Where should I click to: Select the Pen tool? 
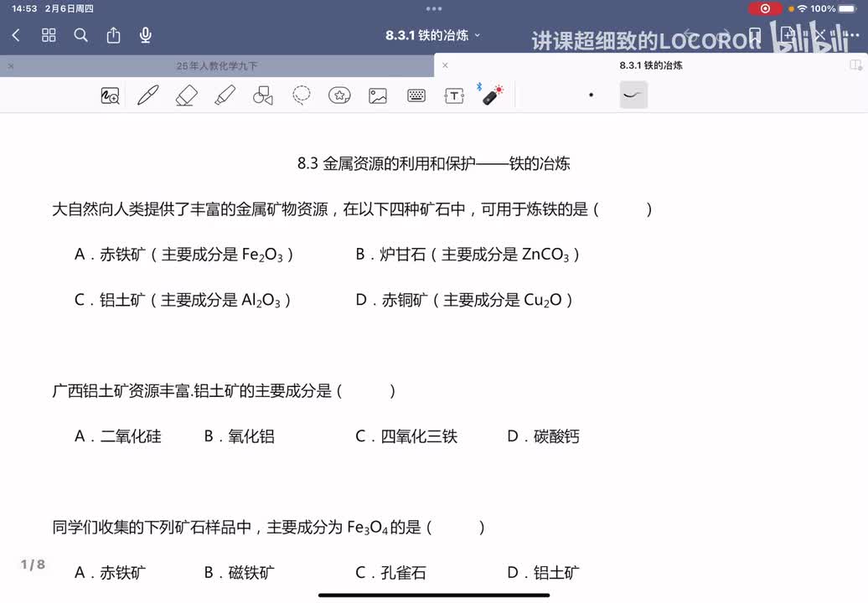pyautogui.click(x=147, y=95)
